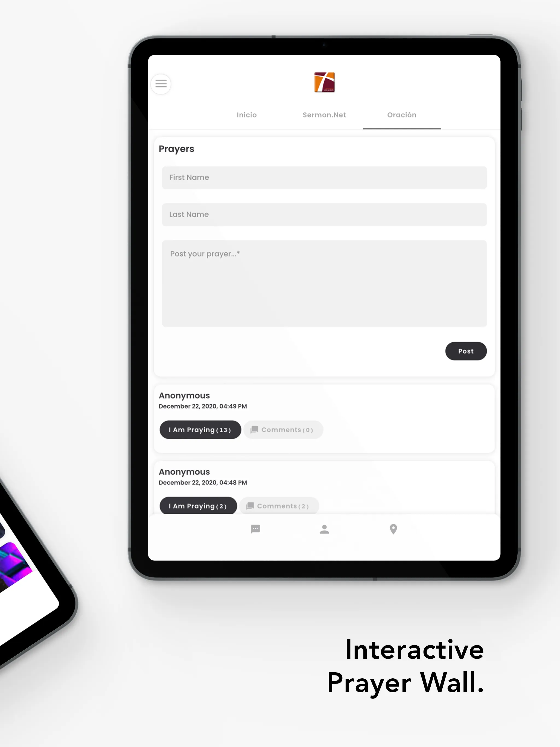
Task: Expand Comments on first anonymous post
Action: point(282,429)
